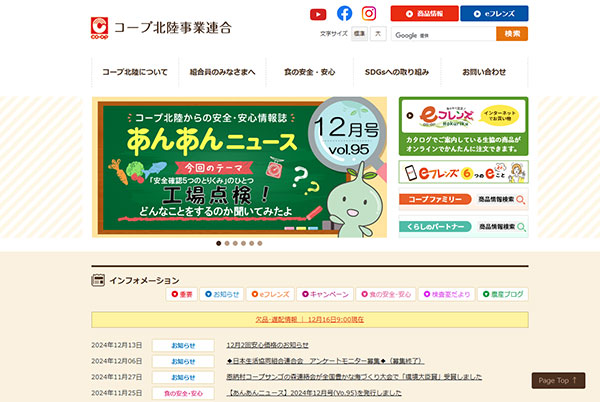This screenshot has width=600, height=402.
Task: Open the あんあんニュース 2024年12月号 link
Action: (x=314, y=393)
